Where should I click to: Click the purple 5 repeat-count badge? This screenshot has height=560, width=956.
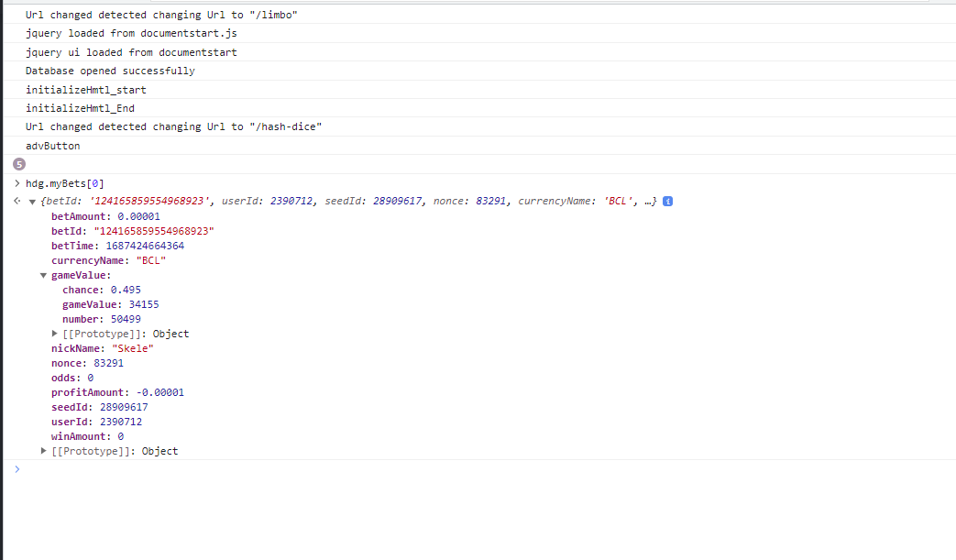(x=19, y=164)
